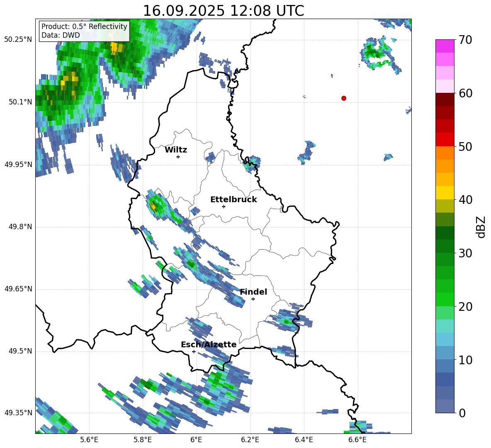Click the 49.95°N latitude label

(18, 165)
